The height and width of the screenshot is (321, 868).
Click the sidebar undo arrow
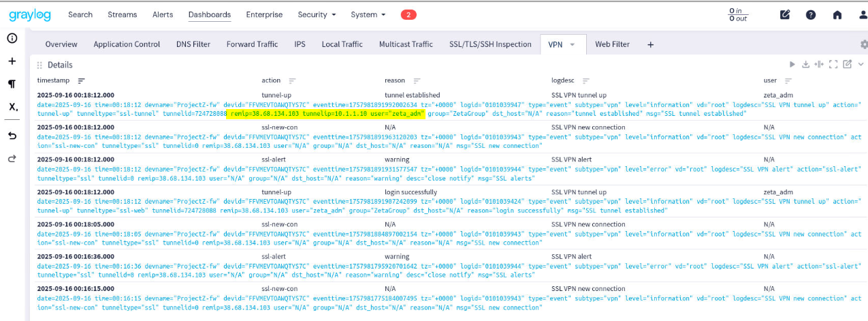12,136
